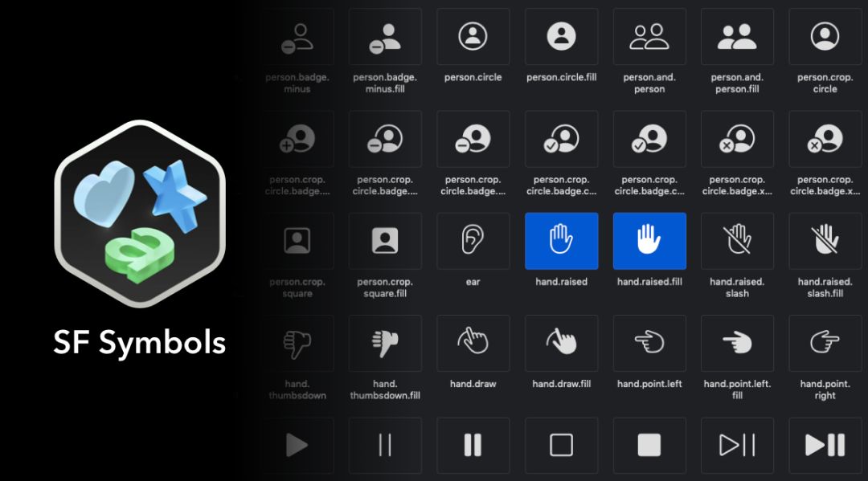Click the SF Symbols app logo
Screen dimensions: 868x481
point(140,214)
